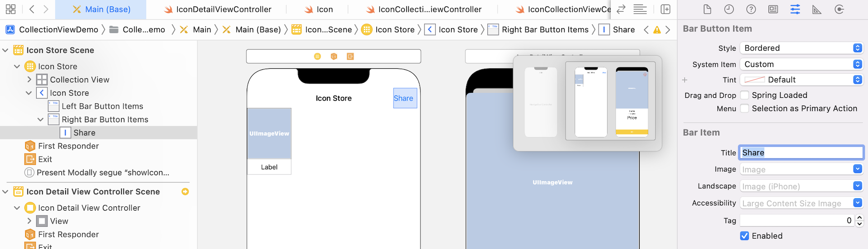Uncheck the Enabled checkbox

(x=745, y=236)
